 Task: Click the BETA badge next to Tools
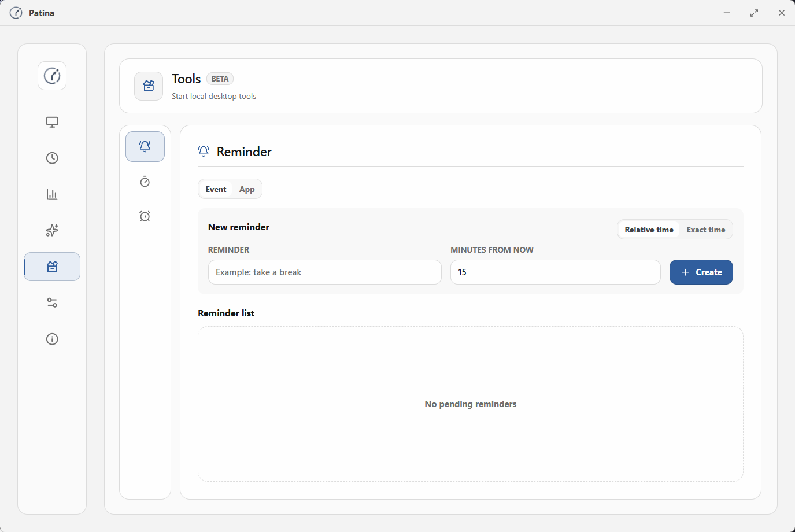click(220, 79)
